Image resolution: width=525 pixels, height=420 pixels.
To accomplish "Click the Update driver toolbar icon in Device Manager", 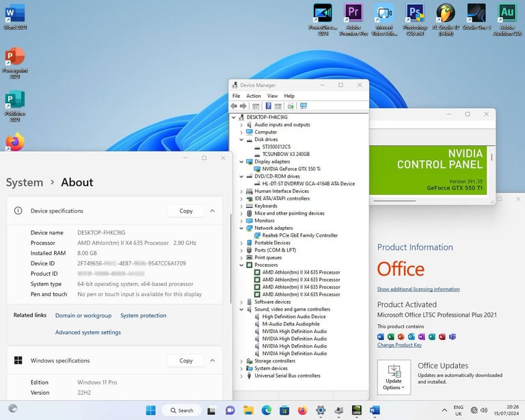I will pyautogui.click(x=291, y=106).
